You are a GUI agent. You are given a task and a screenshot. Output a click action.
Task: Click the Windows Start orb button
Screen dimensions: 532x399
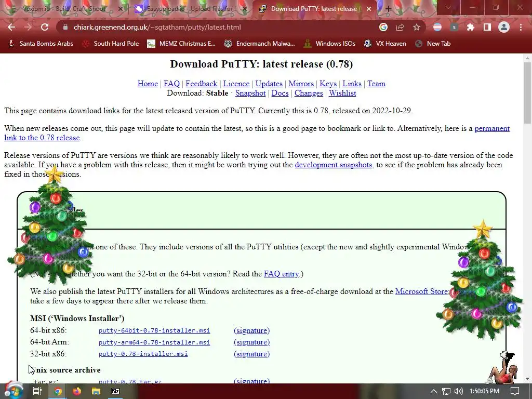14,391
